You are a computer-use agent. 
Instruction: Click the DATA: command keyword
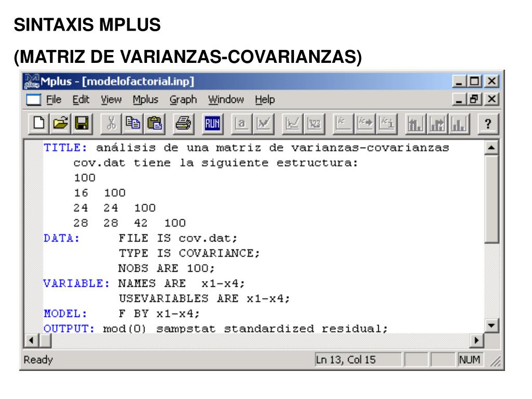pos(62,238)
